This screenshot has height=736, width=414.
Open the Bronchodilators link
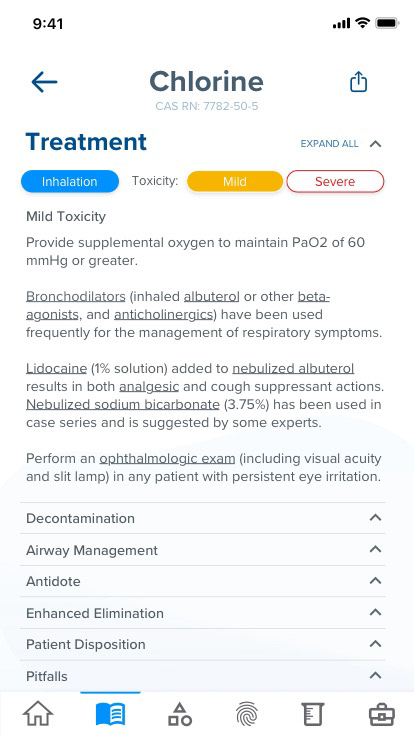point(76,297)
